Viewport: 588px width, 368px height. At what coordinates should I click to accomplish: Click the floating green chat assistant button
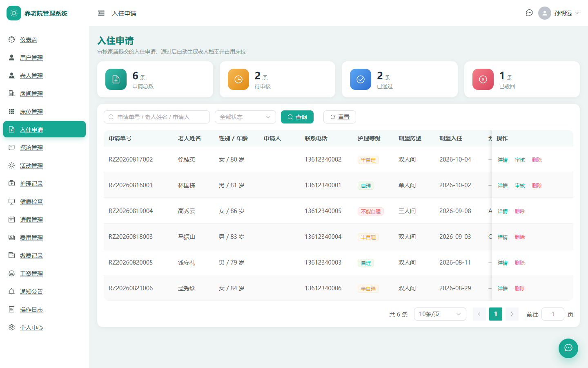coord(568,348)
